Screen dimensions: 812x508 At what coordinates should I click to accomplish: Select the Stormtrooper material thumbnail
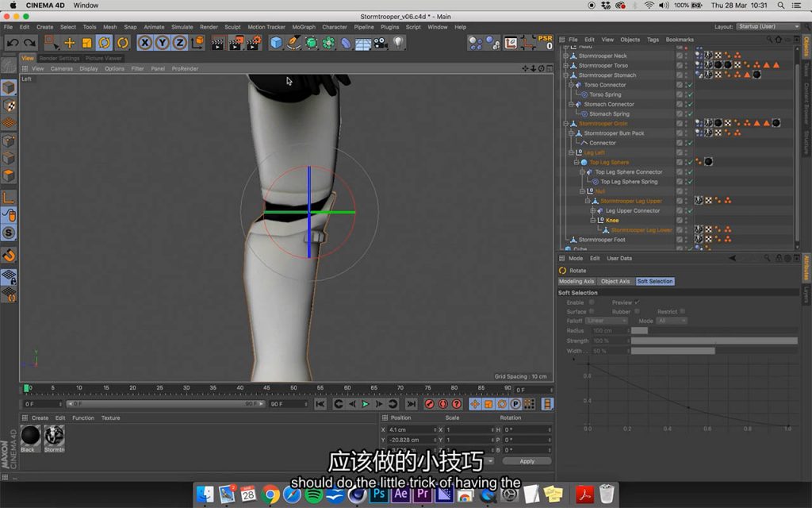coord(55,436)
